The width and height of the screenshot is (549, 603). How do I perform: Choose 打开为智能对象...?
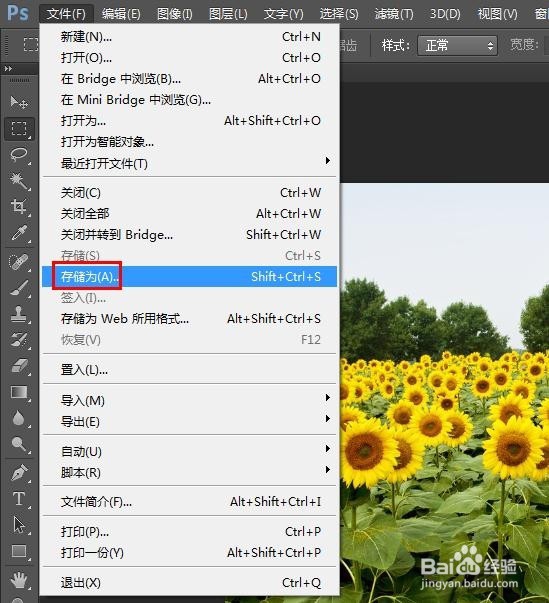point(189,142)
